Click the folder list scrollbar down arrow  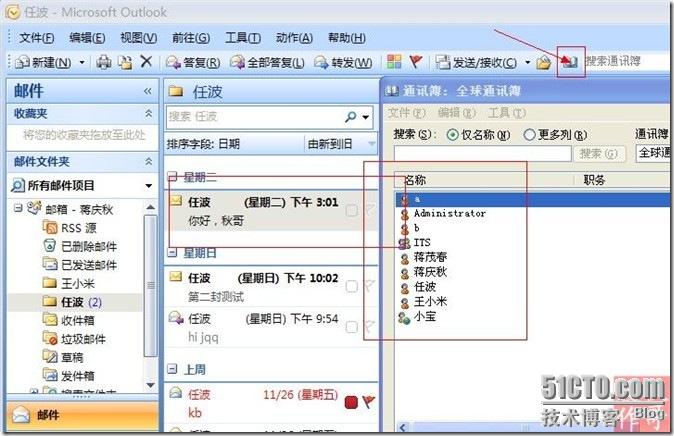pos(150,385)
